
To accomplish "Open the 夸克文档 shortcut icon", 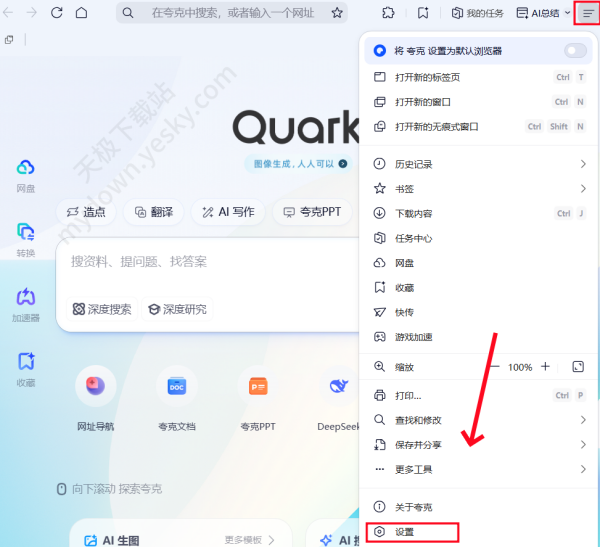I will coord(177,386).
